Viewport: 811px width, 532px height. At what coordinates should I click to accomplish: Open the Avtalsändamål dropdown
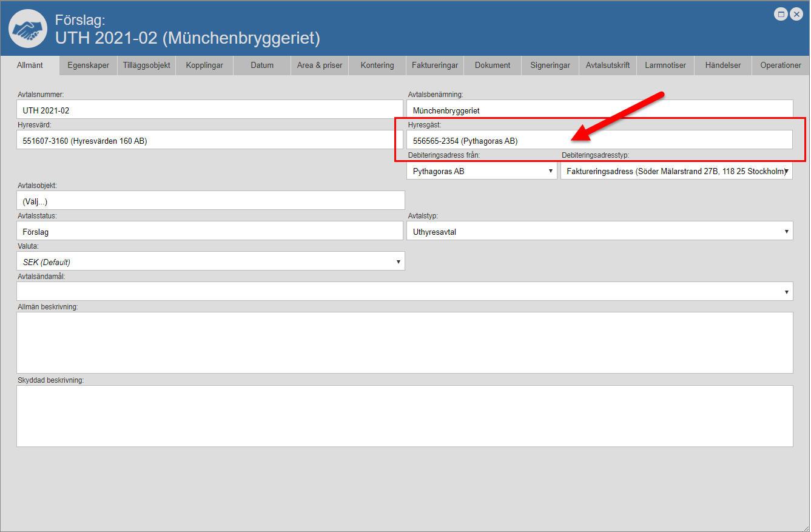click(x=405, y=292)
